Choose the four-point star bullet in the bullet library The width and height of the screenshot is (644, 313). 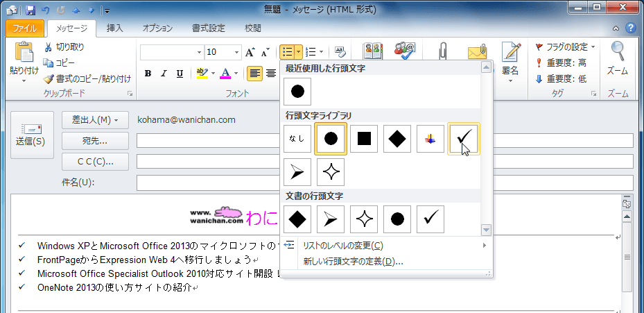click(x=331, y=172)
